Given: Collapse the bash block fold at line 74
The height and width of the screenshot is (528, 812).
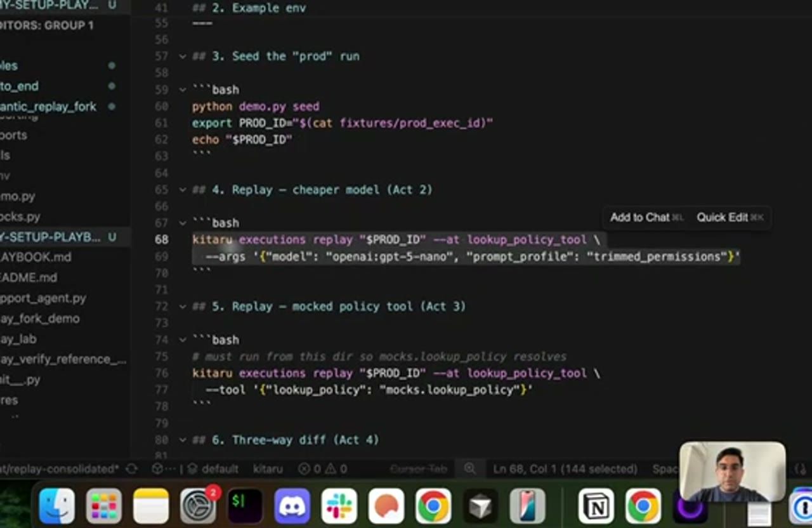Looking at the screenshot, I should 183,340.
